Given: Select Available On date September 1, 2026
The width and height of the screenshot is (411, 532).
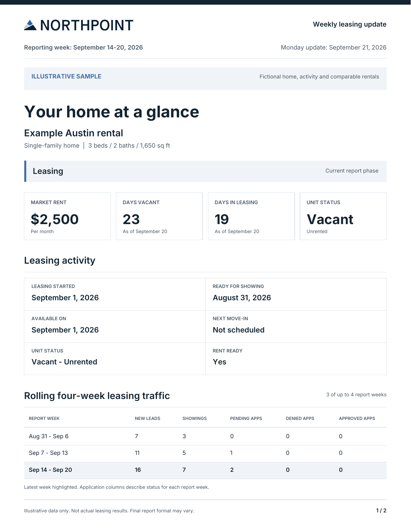Looking at the screenshot, I should 65,330.
